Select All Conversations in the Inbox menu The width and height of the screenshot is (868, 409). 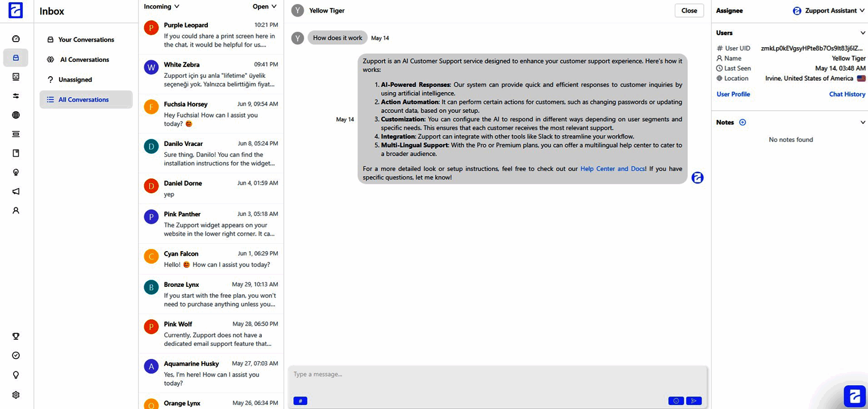tap(86, 99)
